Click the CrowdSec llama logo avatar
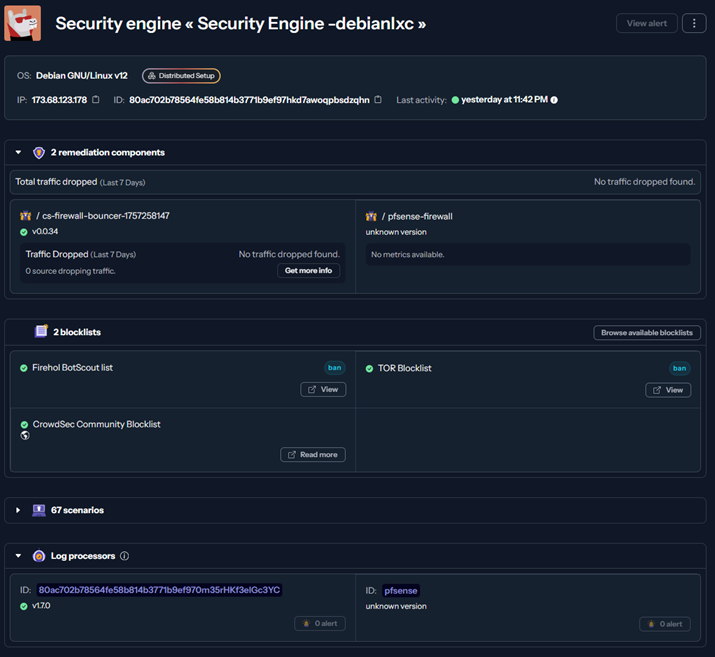The height and width of the screenshot is (657, 715). coord(22,23)
